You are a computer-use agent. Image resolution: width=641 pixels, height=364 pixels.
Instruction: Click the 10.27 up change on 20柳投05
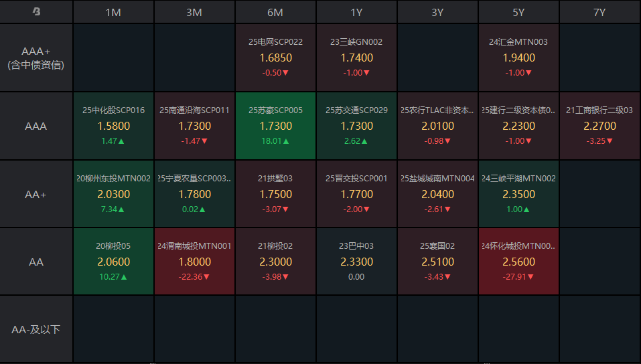(113, 276)
